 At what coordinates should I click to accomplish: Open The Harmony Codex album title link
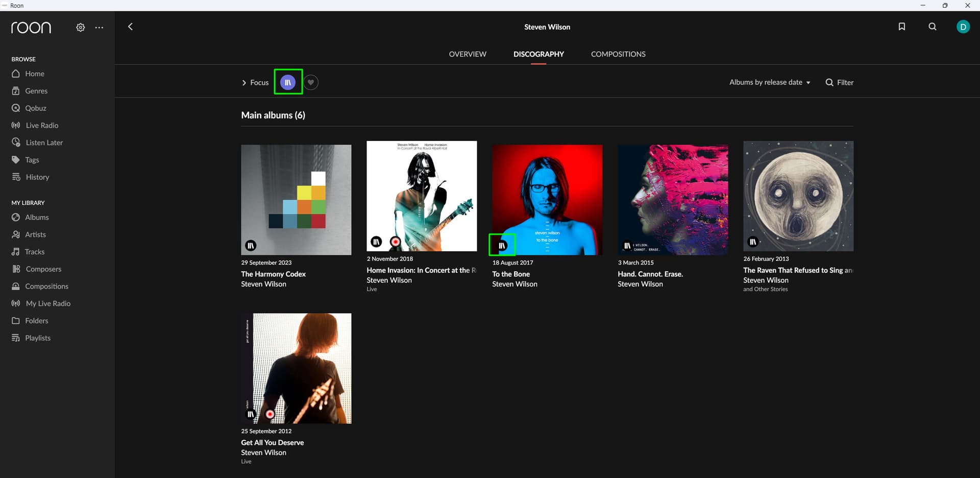tap(273, 274)
